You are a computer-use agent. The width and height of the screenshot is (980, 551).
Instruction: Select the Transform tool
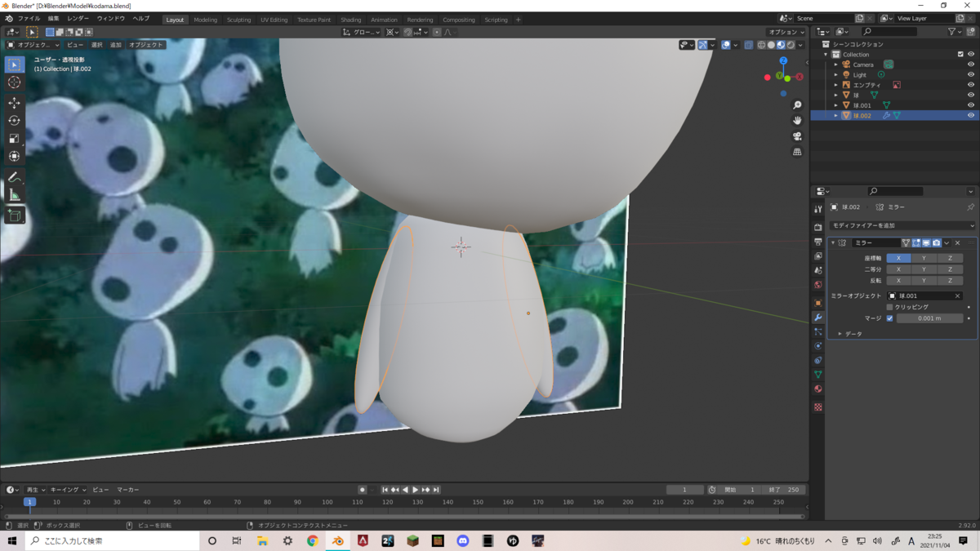15,157
